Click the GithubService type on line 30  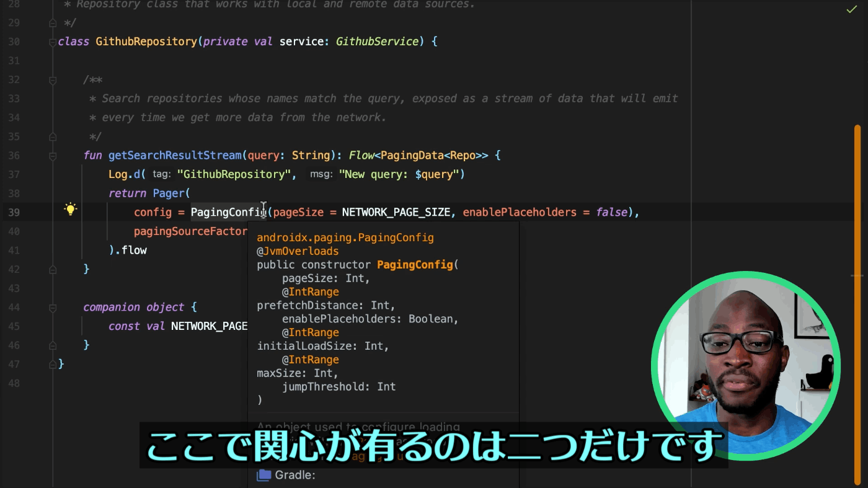point(377,42)
